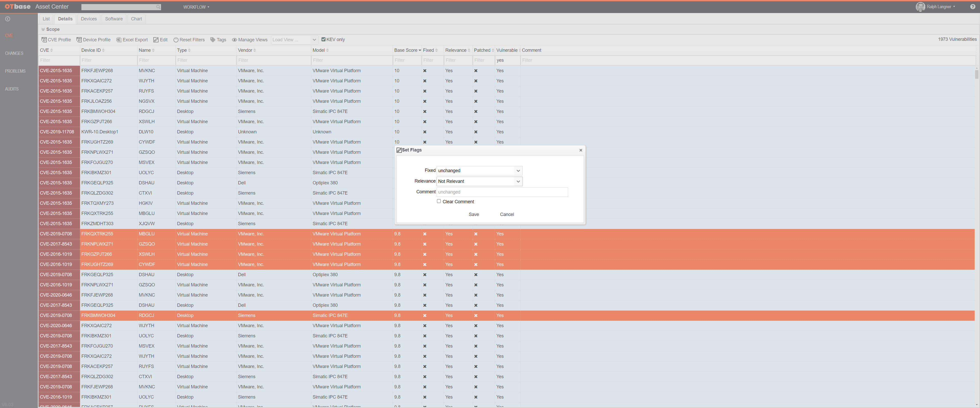Click Base Score descending sort arrow

(x=420, y=50)
